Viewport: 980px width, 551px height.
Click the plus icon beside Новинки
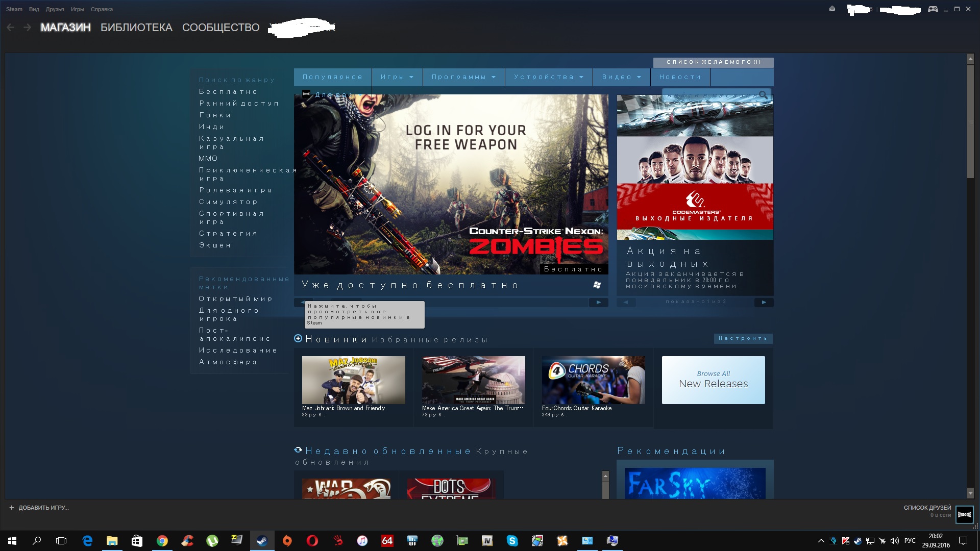(x=299, y=339)
